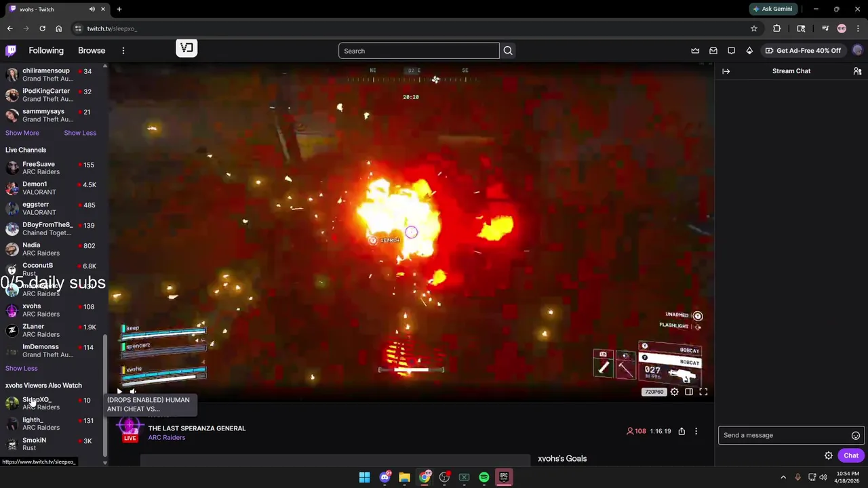Open the ARC Raiders category link

(x=167, y=438)
